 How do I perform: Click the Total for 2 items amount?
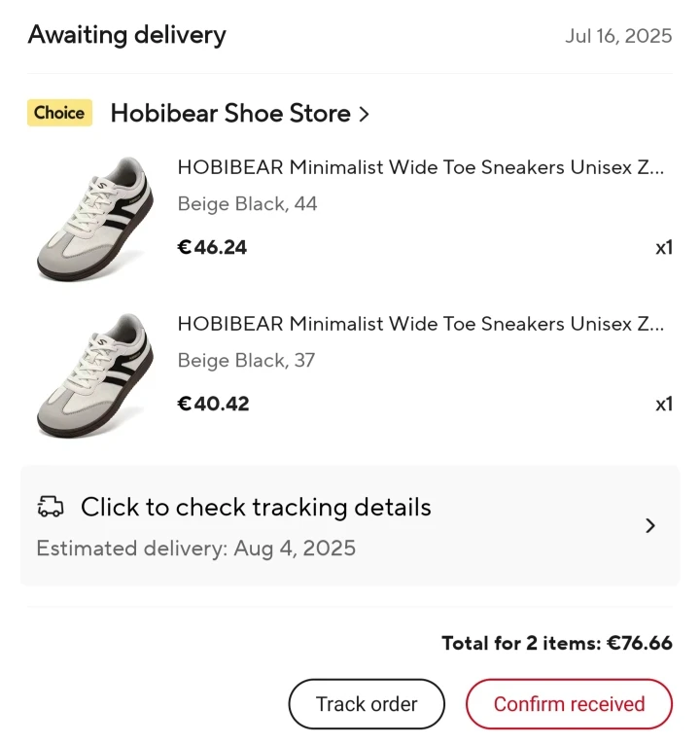click(556, 643)
